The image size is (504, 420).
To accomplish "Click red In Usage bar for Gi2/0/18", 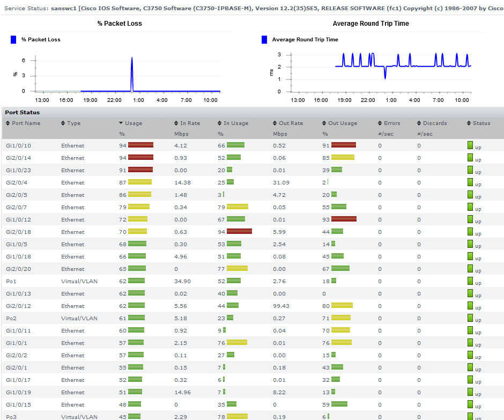I will 239,231.
